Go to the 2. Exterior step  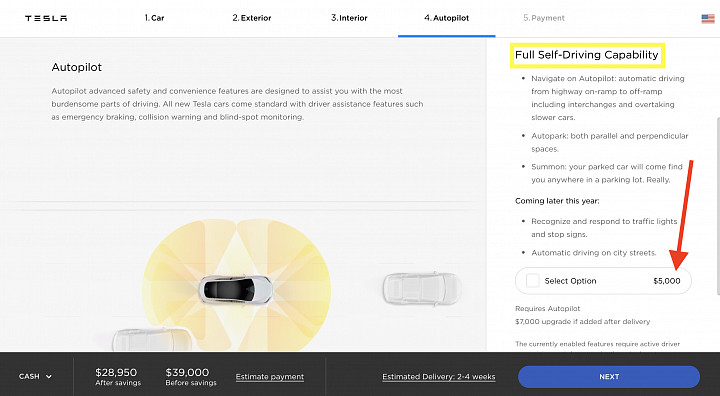(x=252, y=18)
